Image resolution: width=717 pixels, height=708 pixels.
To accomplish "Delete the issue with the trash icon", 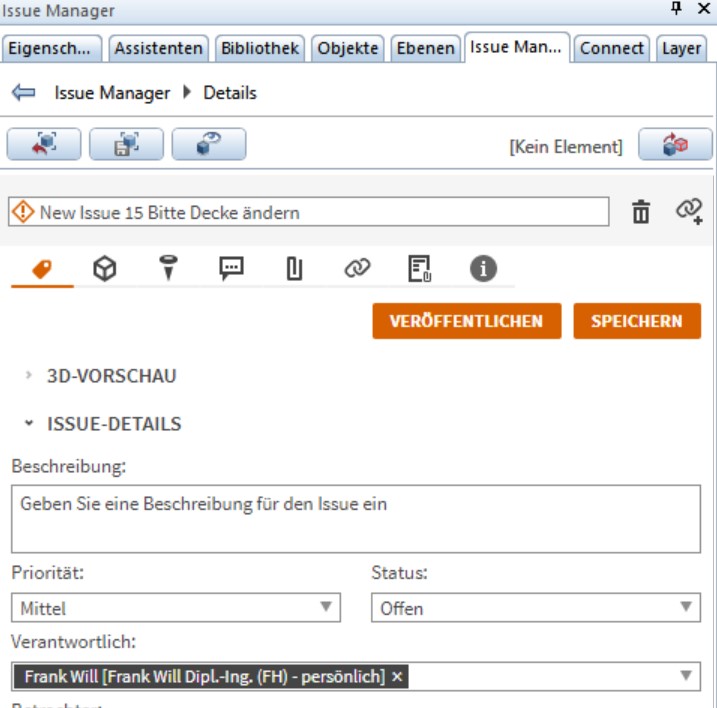I will 641,212.
